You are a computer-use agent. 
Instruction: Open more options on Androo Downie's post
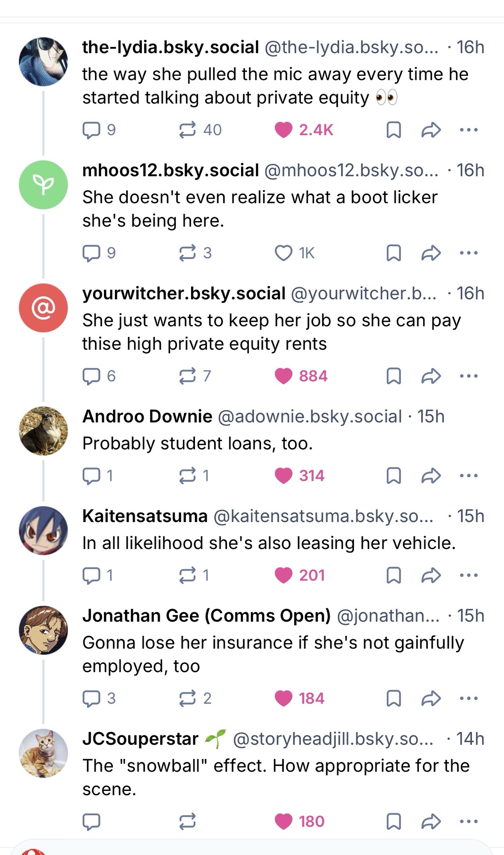point(469,476)
